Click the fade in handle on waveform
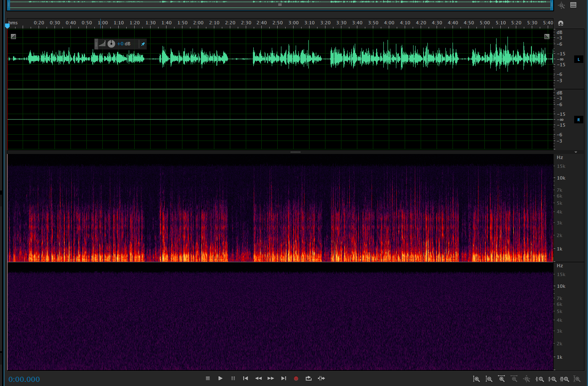The width and height of the screenshot is (588, 386). click(x=13, y=37)
